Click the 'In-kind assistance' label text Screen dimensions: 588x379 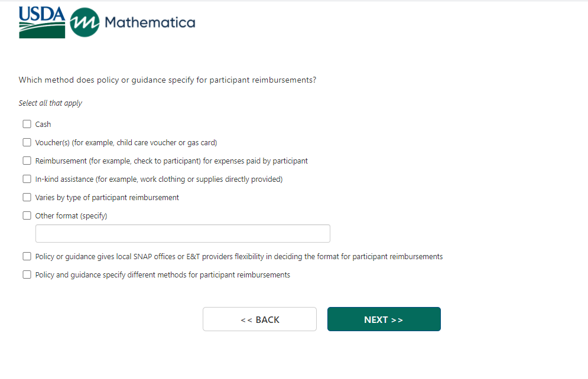click(x=158, y=179)
